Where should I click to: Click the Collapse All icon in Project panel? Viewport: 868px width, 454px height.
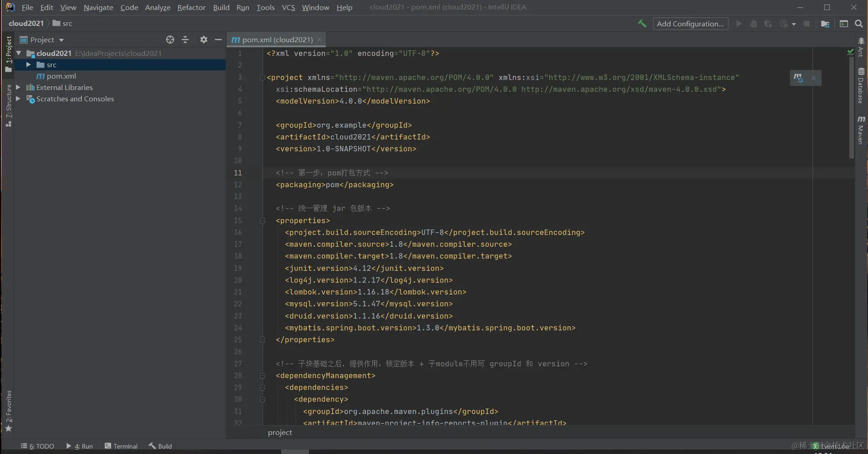click(185, 40)
